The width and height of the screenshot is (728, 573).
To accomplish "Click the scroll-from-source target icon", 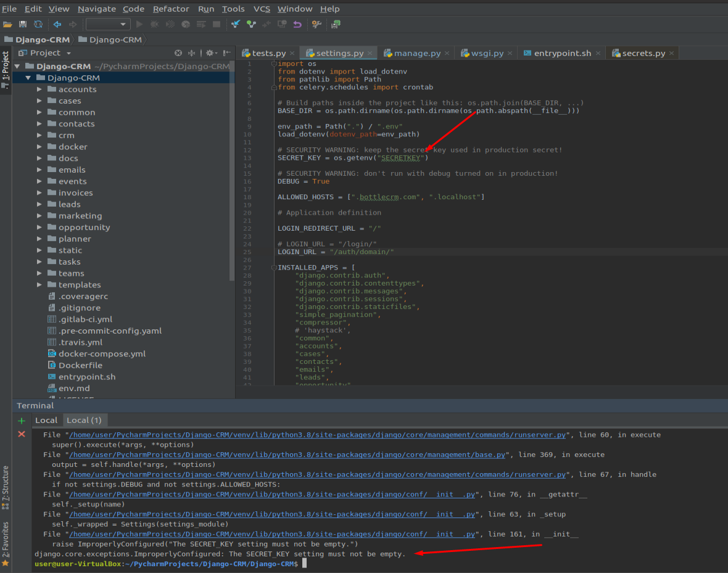I will [178, 53].
